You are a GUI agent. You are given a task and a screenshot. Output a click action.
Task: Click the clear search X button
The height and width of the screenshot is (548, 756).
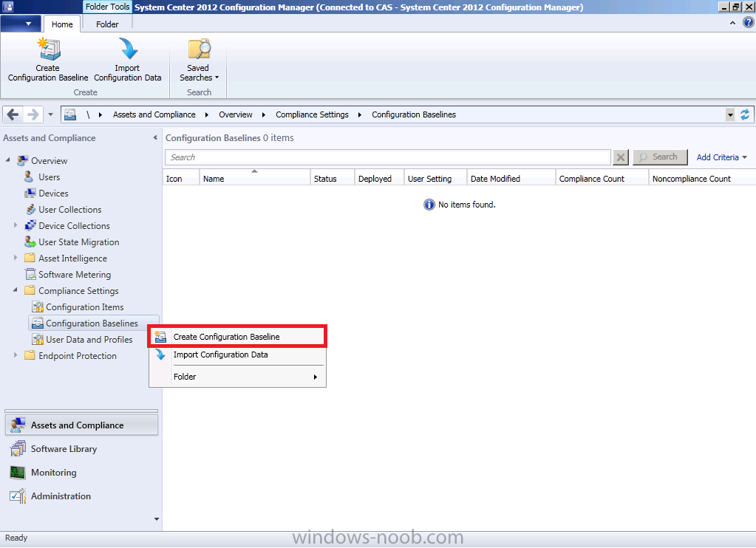click(621, 157)
